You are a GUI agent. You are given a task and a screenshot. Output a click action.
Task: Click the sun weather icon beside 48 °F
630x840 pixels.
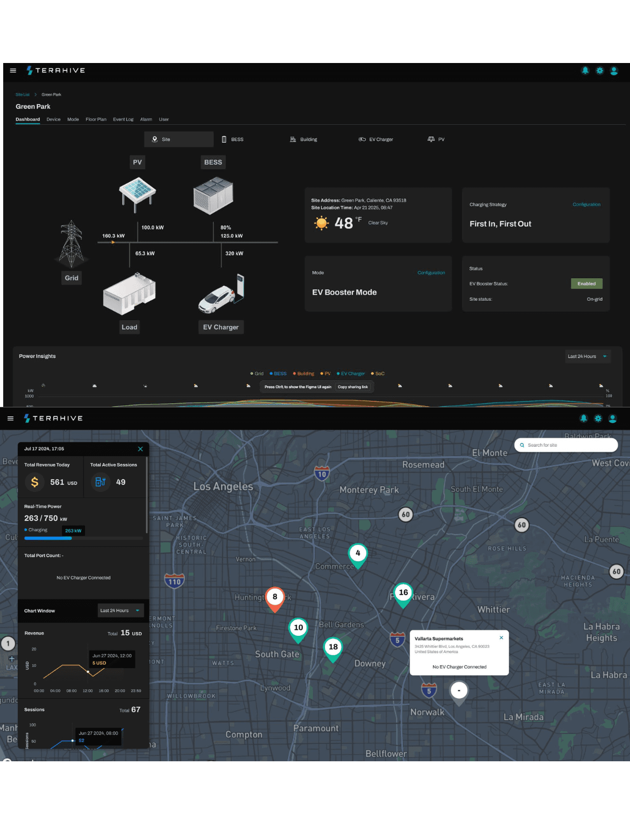321,223
